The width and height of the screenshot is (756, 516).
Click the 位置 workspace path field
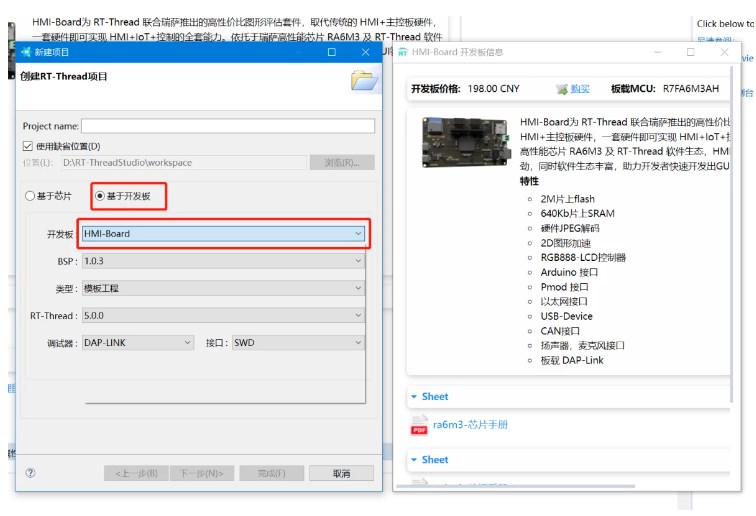coord(184,163)
